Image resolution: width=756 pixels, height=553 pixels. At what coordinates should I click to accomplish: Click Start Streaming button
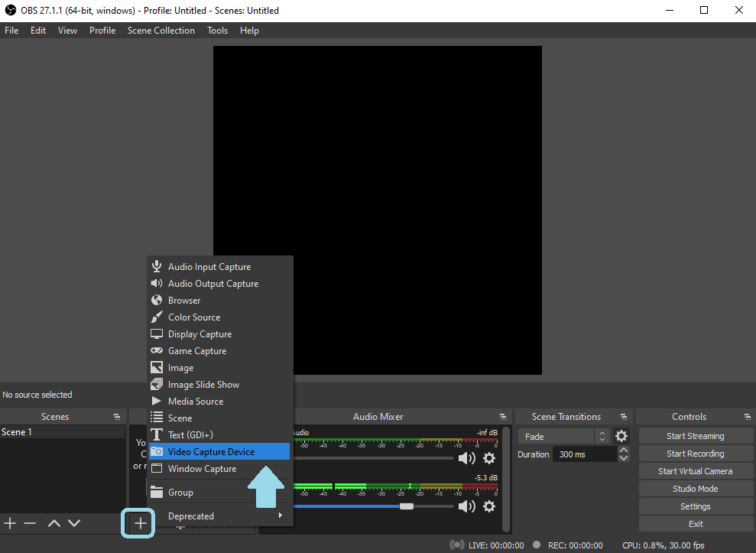tap(695, 436)
